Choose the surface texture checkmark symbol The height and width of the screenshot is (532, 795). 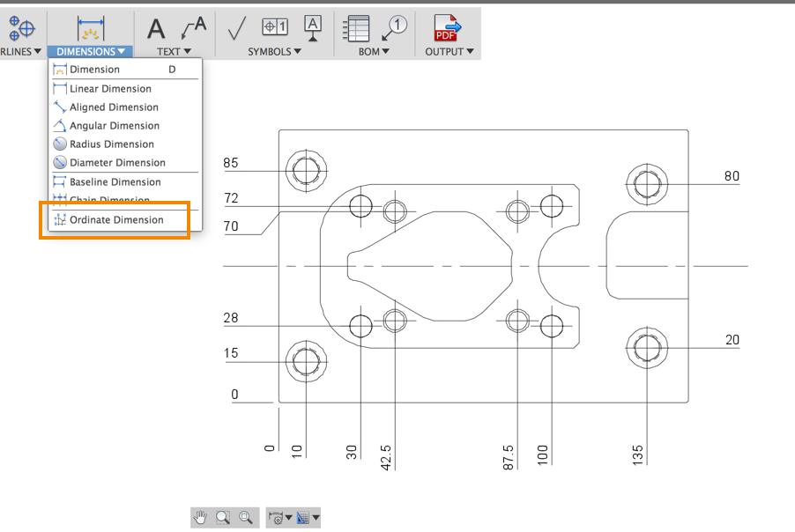tap(236, 29)
